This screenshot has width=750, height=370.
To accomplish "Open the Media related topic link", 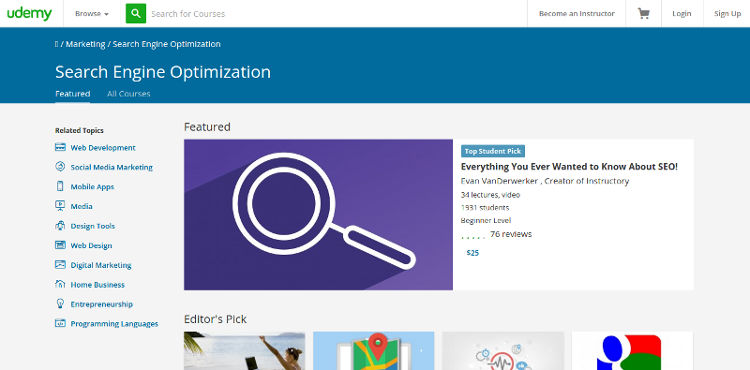I will (81, 207).
